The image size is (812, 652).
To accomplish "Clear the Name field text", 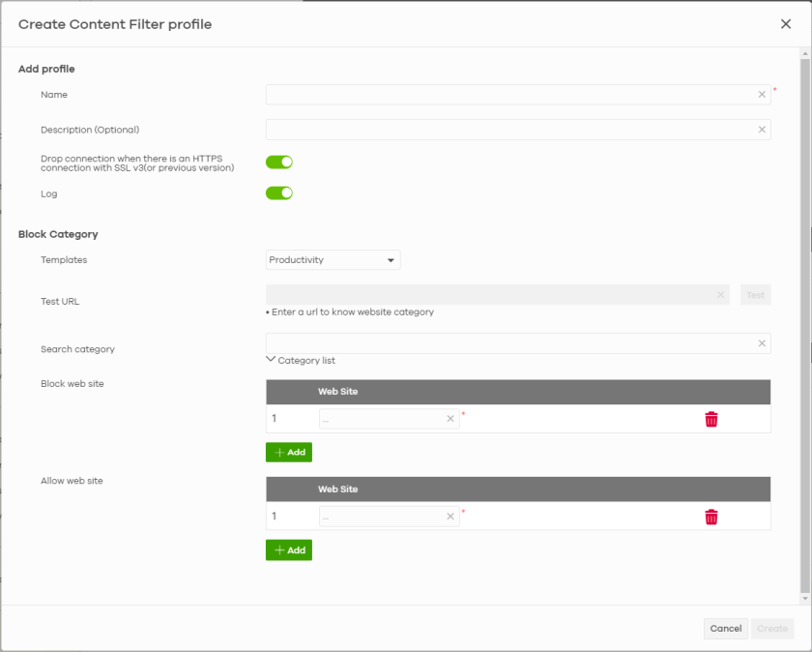I will point(762,95).
